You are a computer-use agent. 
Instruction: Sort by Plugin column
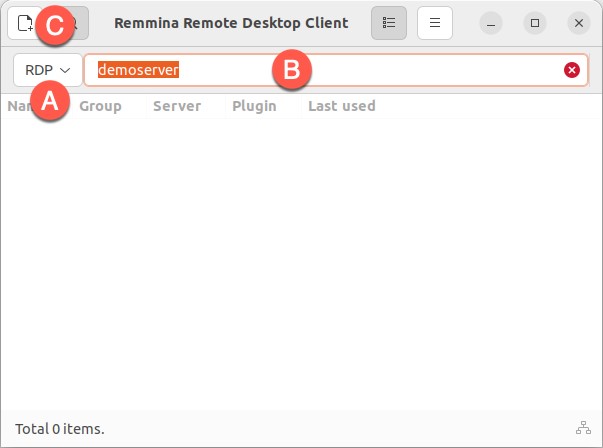(x=263, y=106)
